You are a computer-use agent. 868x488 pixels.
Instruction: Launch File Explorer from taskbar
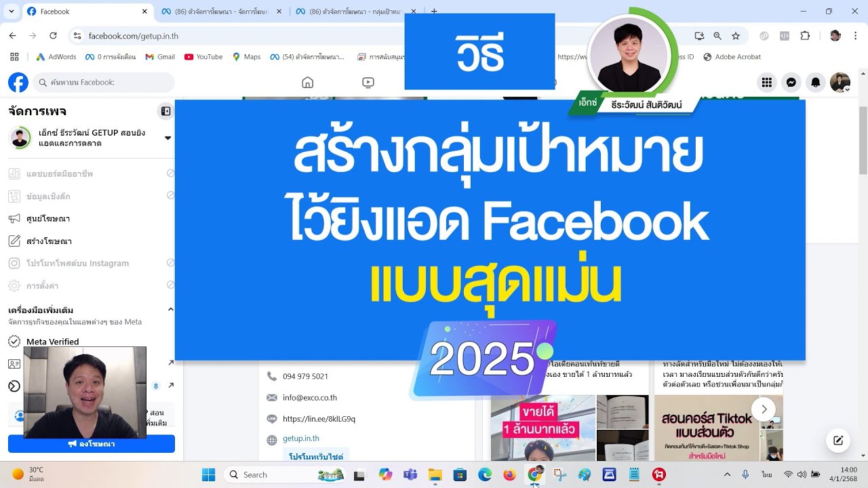(x=435, y=474)
